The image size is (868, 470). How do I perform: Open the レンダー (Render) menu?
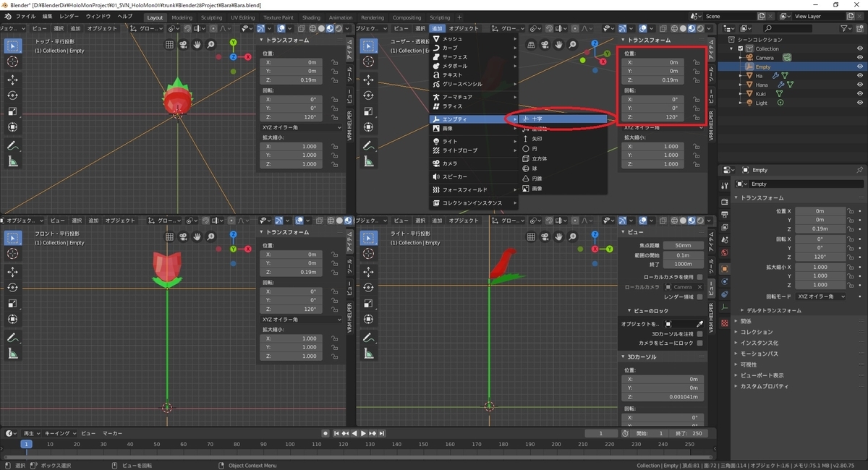coord(69,16)
